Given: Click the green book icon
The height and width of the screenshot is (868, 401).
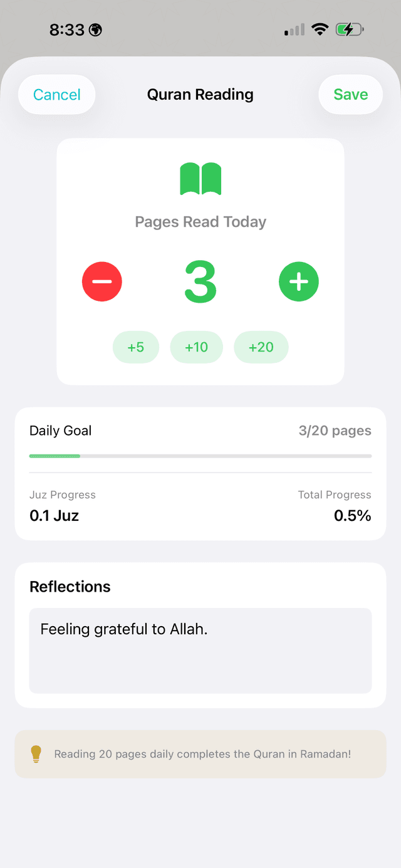Looking at the screenshot, I should pos(200,179).
